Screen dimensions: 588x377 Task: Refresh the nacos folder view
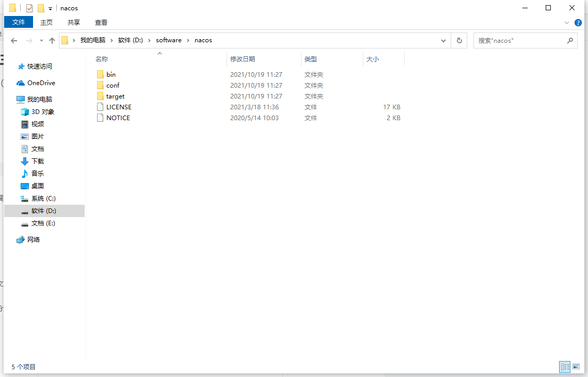coord(459,40)
